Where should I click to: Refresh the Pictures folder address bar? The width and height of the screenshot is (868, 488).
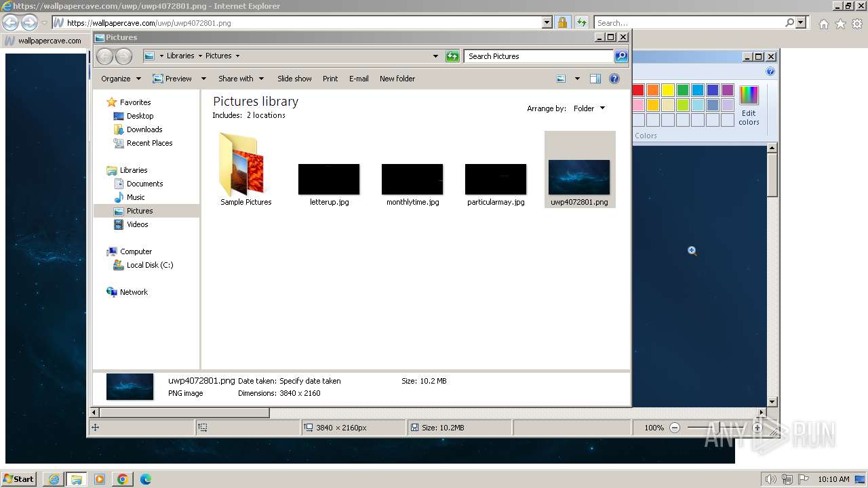(452, 56)
